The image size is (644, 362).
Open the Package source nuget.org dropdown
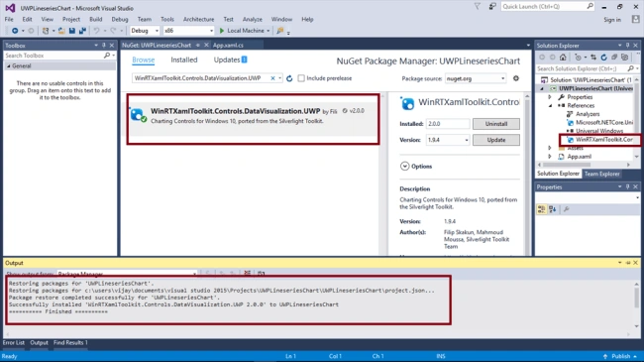coord(476,78)
